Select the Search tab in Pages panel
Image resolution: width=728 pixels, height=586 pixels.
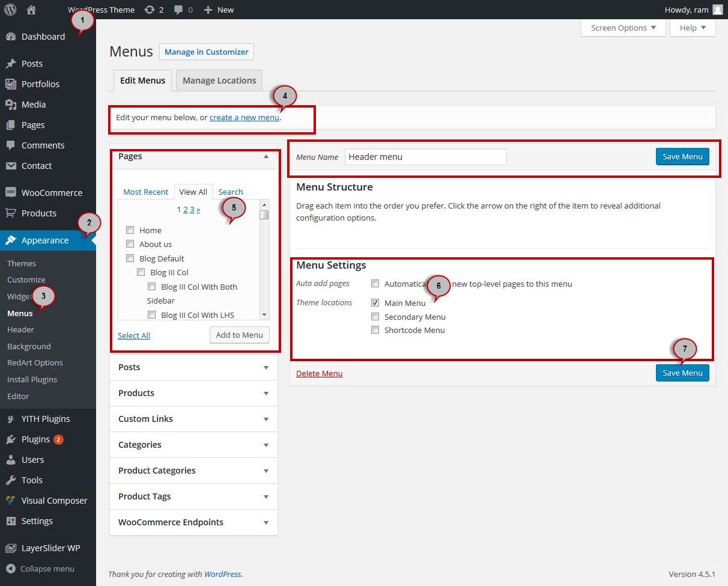tap(231, 192)
